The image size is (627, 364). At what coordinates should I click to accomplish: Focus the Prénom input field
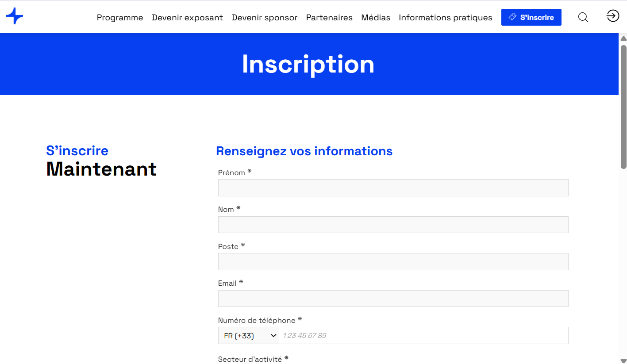pos(393,188)
